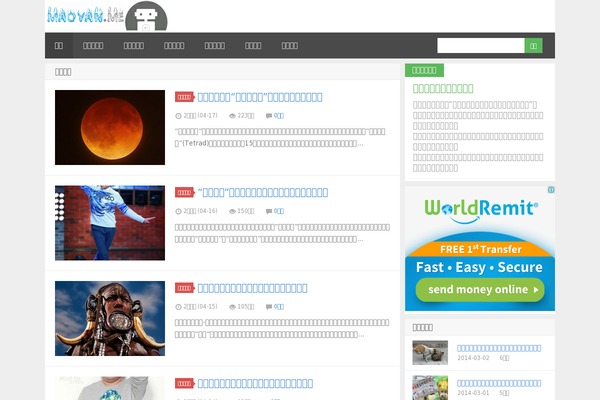The image size is (600, 400).
Task: Open the comments link on the 04-15 article
Action: [279, 307]
